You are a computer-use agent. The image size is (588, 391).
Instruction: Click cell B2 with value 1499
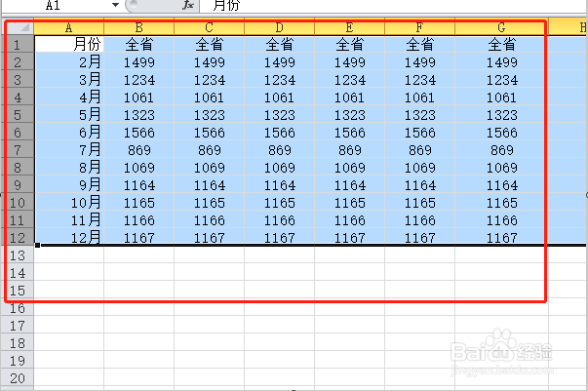pos(139,61)
